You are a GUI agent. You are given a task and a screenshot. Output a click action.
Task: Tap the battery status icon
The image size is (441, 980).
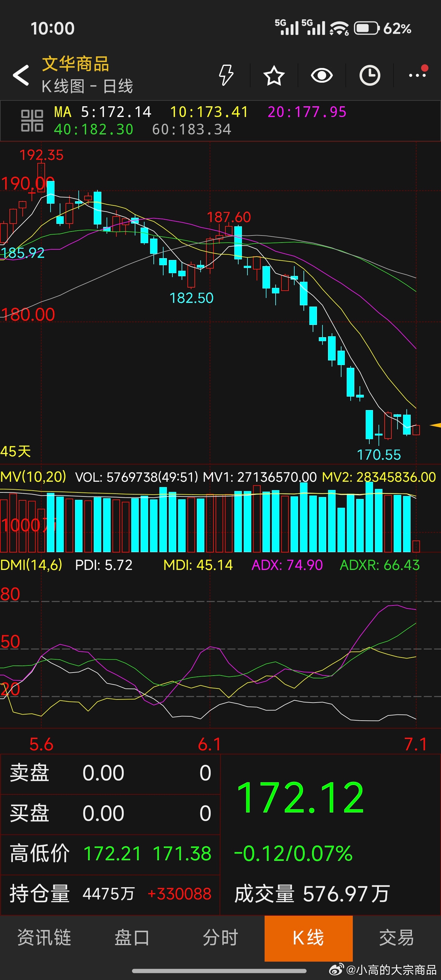tap(367, 28)
